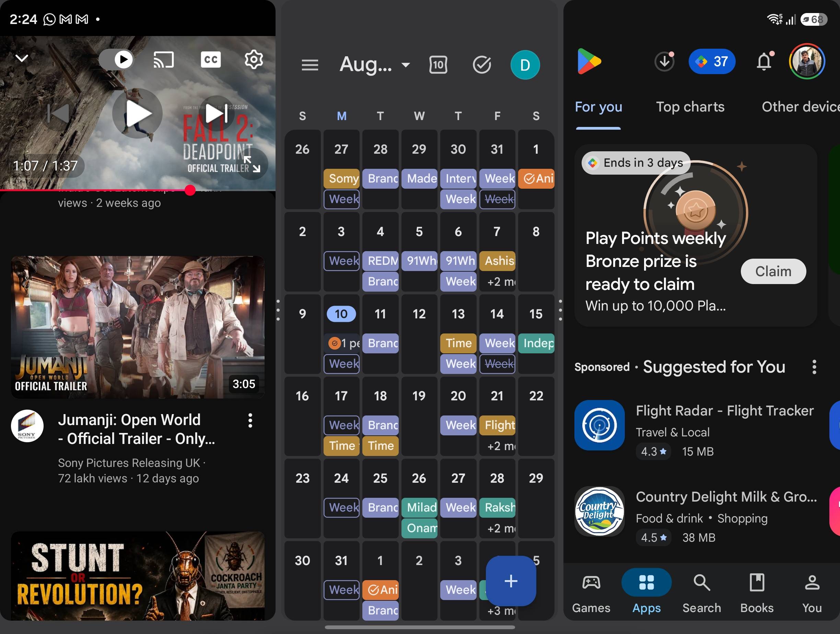Open the Flight Radar app icon
Screen dimensions: 840x634
(x=599, y=425)
